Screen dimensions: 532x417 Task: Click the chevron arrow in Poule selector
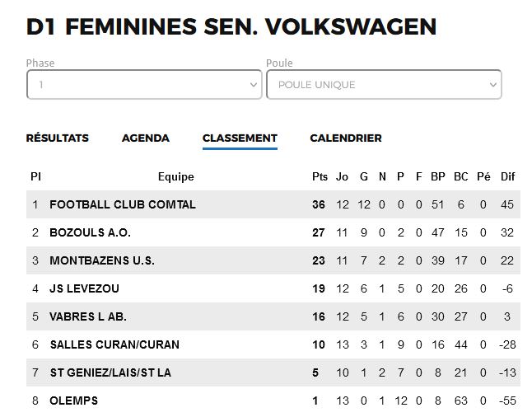[x=493, y=85]
